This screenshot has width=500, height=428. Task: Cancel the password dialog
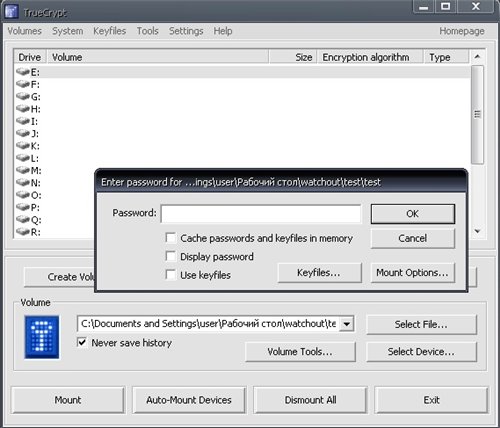tap(413, 238)
